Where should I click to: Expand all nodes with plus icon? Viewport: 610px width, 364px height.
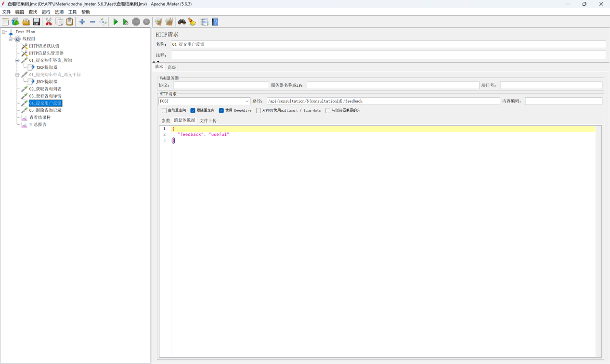[x=82, y=22]
